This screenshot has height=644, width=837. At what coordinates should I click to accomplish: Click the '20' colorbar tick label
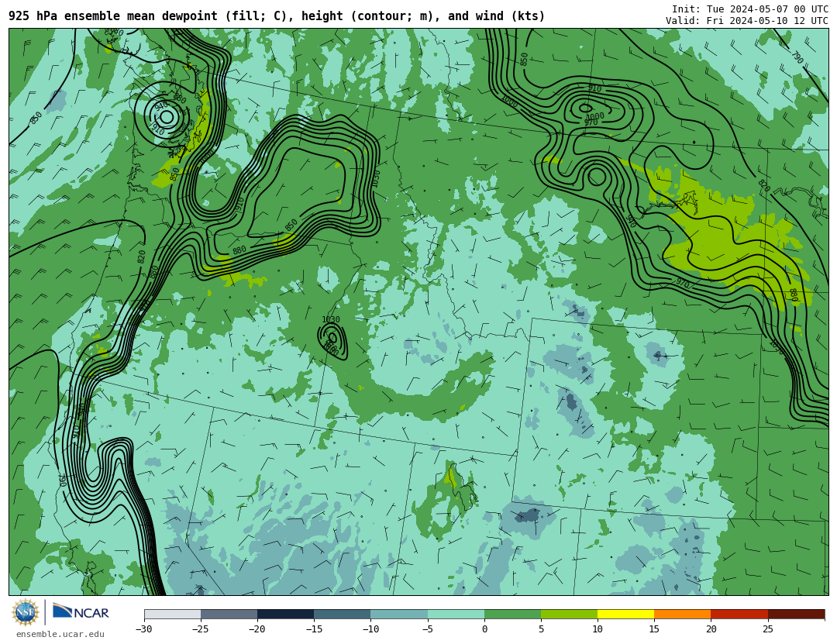[x=711, y=629]
